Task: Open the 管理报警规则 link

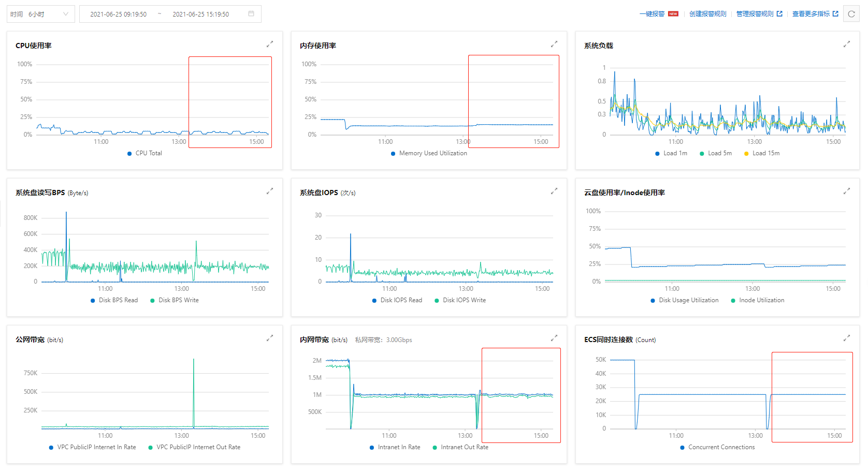Action: [x=755, y=14]
